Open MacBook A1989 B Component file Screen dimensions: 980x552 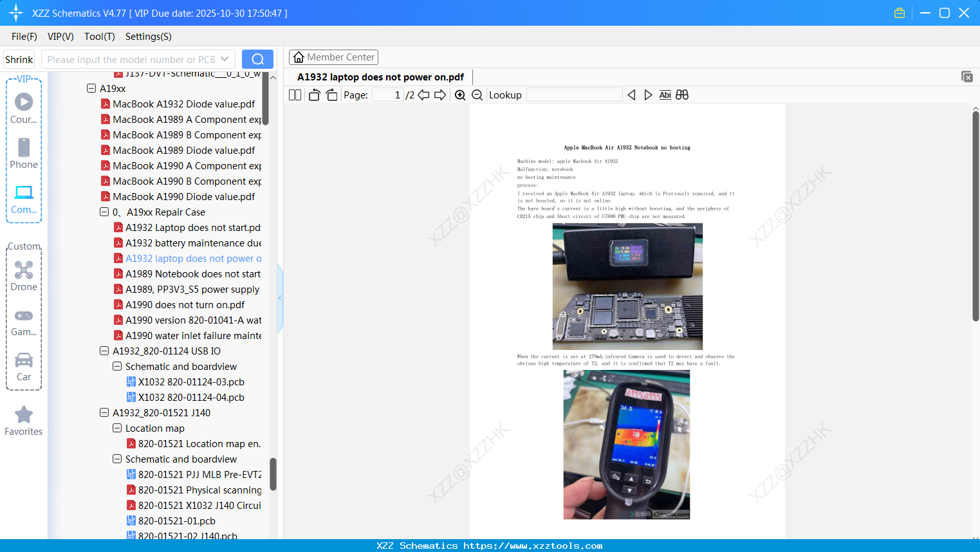(181, 134)
